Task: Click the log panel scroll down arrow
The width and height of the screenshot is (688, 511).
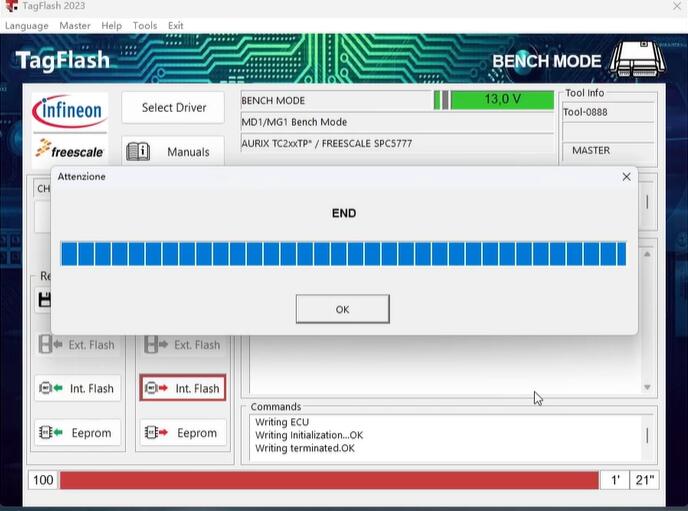Action: click(x=647, y=387)
